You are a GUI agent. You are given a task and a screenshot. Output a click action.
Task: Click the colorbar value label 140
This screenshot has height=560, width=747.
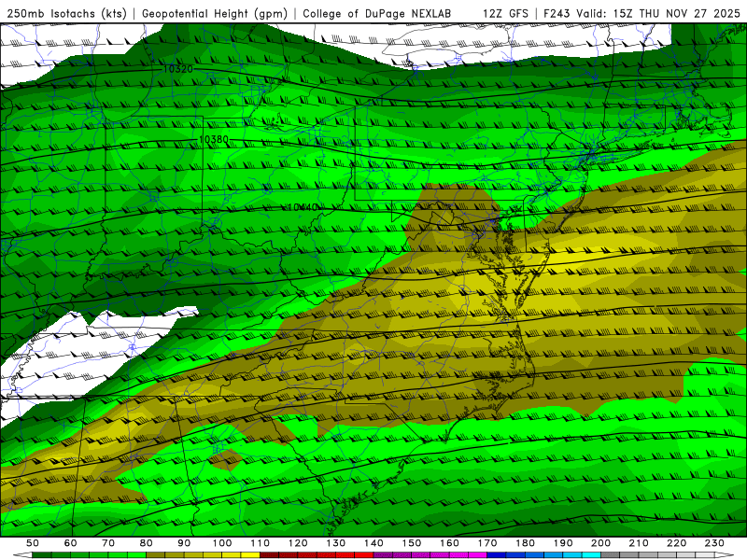pyautogui.click(x=373, y=543)
